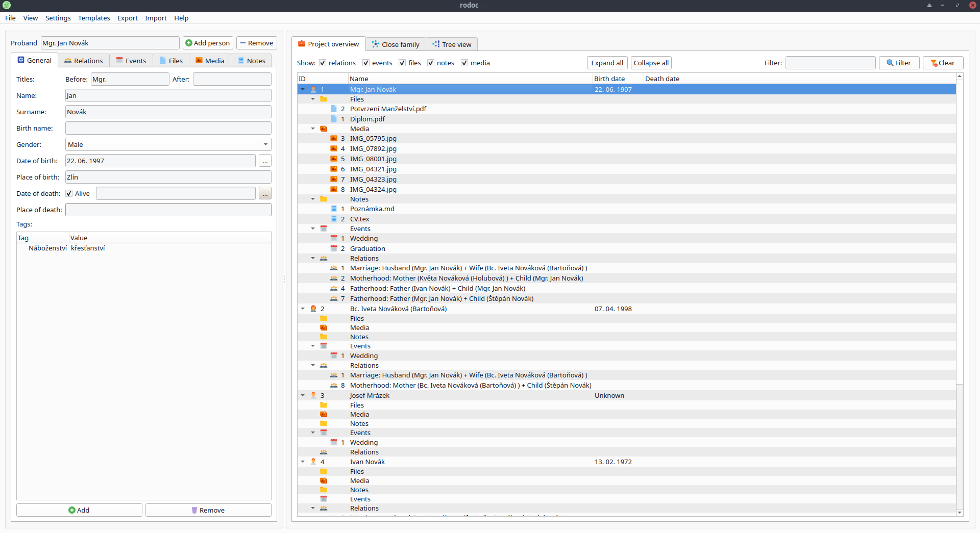Screen dimensions: 980x533
Task: Disable the media show checkbox
Action: pos(464,63)
